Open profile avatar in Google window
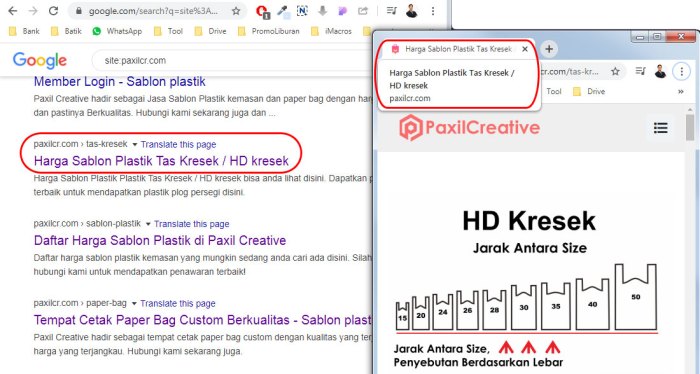700x374 pixels. 412,11
